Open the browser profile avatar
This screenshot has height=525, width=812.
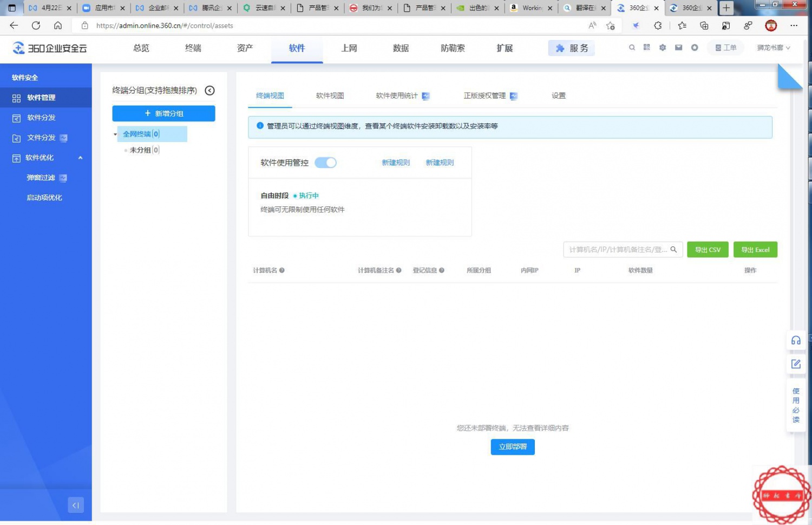pos(771,25)
